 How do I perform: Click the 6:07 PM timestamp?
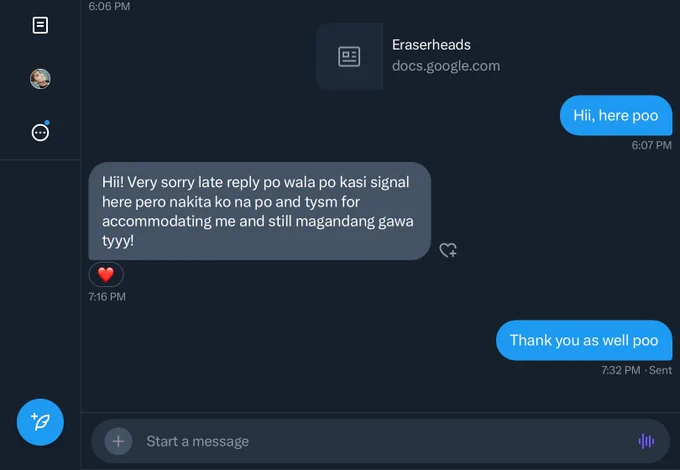click(651, 145)
